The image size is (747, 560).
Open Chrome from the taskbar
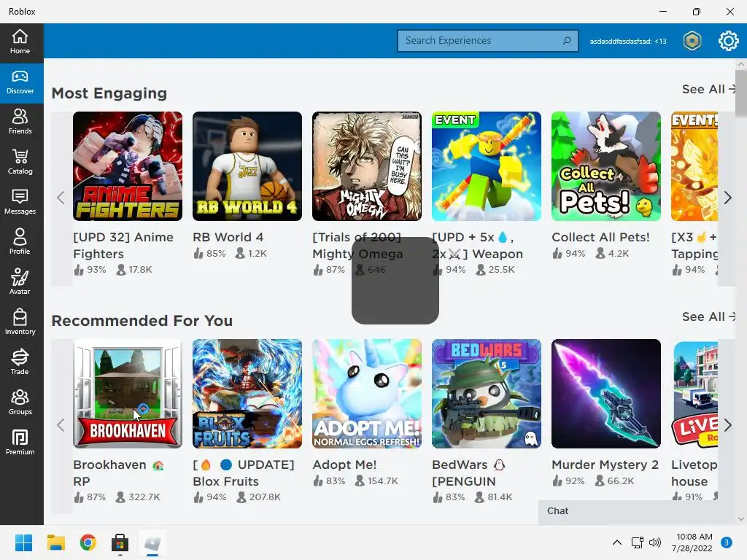(88, 542)
